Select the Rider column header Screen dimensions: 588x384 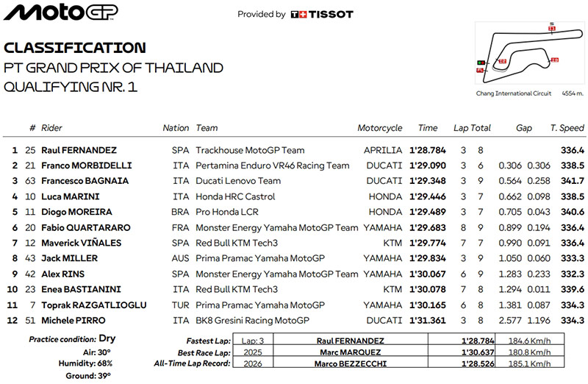pos(51,128)
